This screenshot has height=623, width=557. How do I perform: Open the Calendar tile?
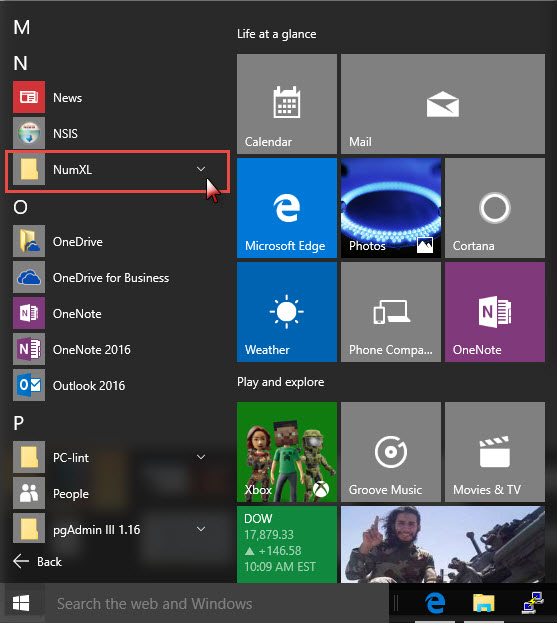click(x=287, y=104)
